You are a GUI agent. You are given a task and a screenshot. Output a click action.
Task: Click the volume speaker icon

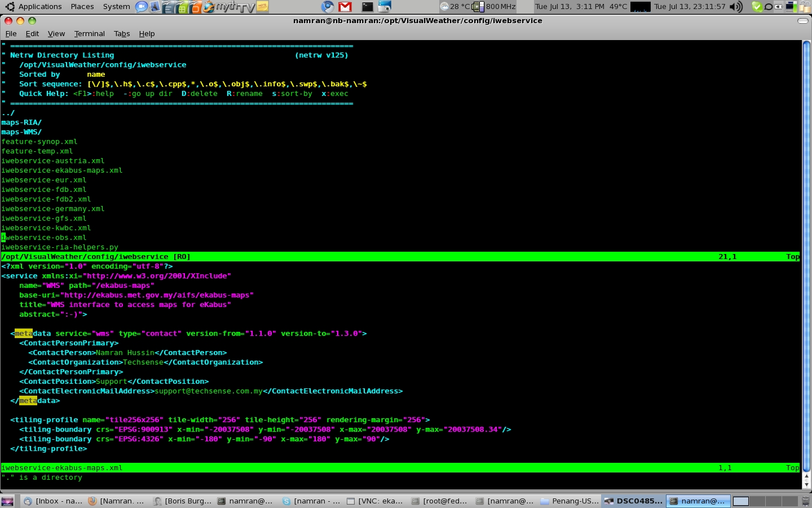736,7
